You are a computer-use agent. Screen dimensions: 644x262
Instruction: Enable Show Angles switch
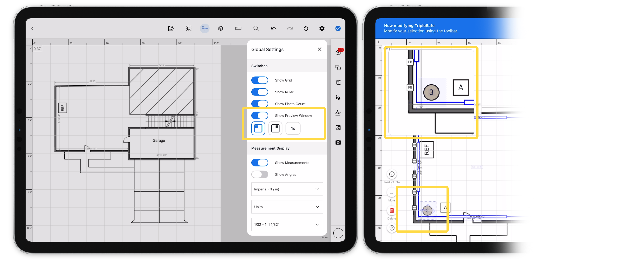[x=260, y=174]
